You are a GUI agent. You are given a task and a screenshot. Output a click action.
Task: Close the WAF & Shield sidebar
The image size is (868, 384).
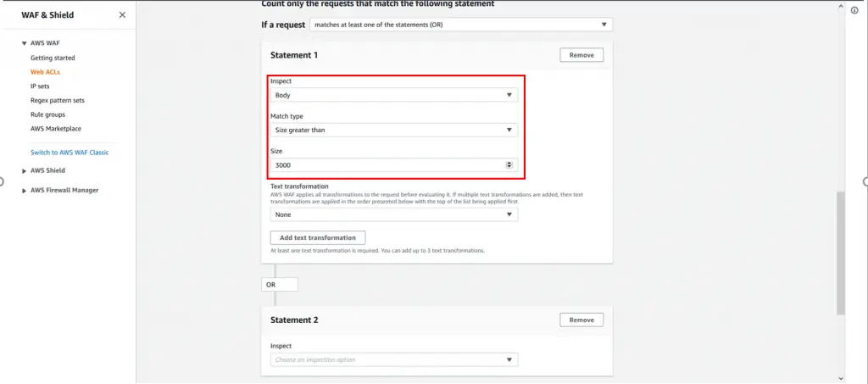[122, 15]
